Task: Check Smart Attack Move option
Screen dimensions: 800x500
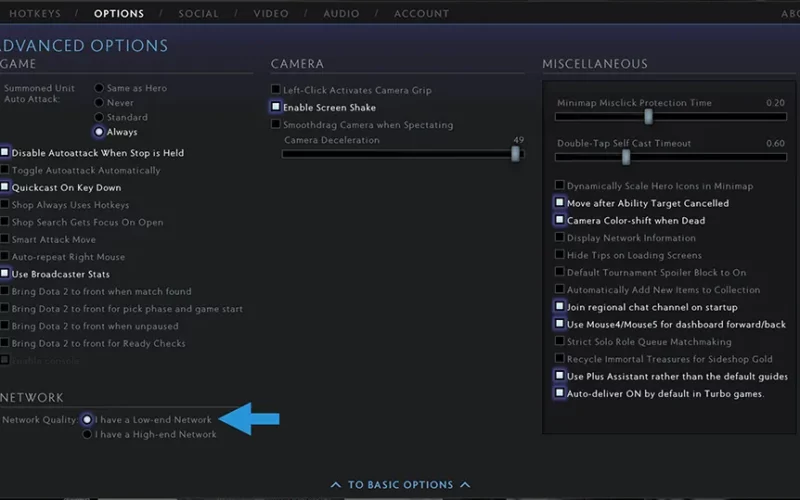Action: click(5, 239)
